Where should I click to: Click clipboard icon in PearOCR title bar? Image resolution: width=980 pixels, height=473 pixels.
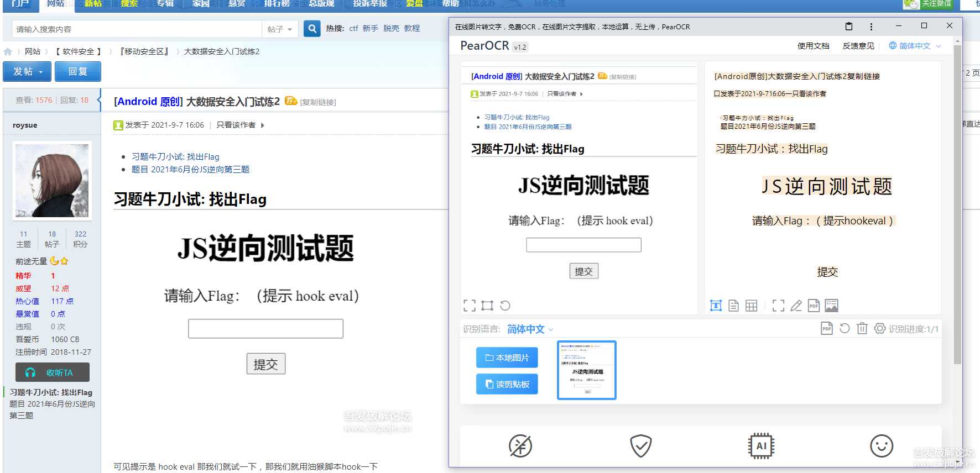click(849, 27)
